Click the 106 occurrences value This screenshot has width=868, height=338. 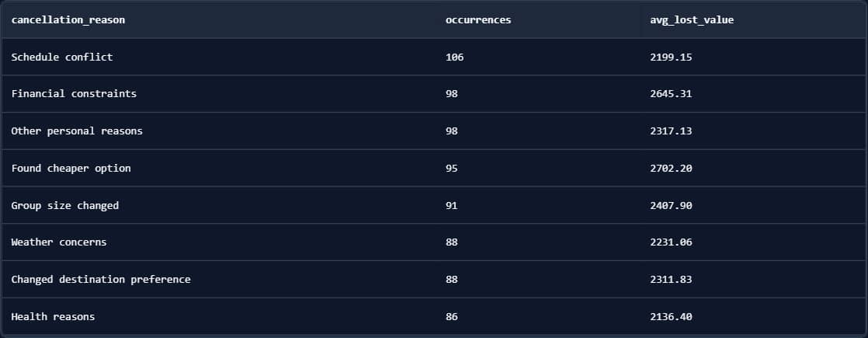pos(455,57)
